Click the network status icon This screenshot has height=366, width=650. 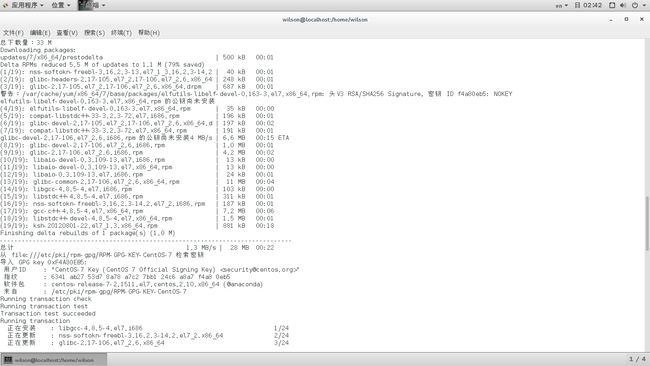[612, 5]
